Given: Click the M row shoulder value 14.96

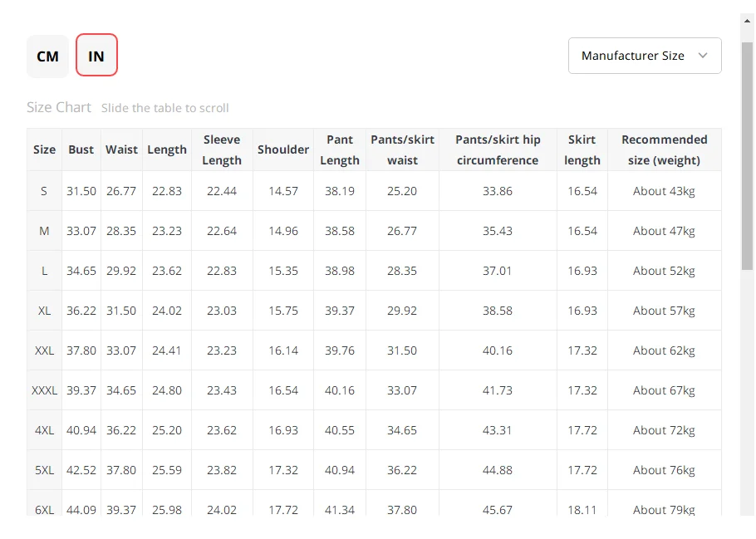Looking at the screenshot, I should coord(283,232).
